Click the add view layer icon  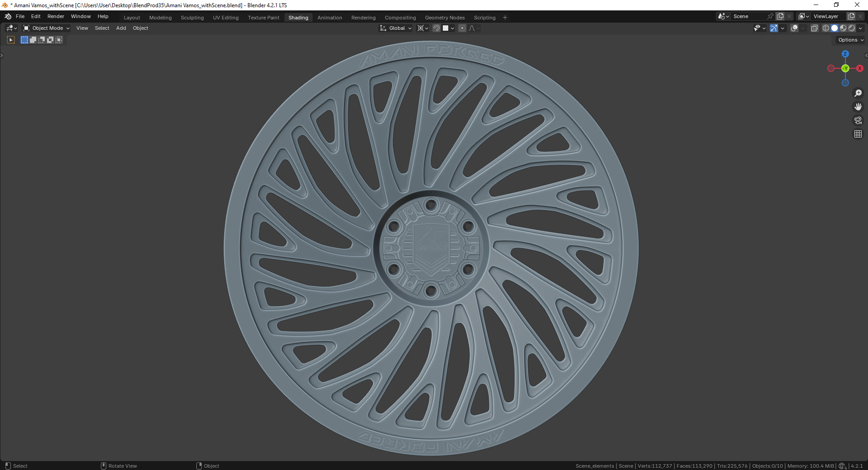(x=851, y=16)
